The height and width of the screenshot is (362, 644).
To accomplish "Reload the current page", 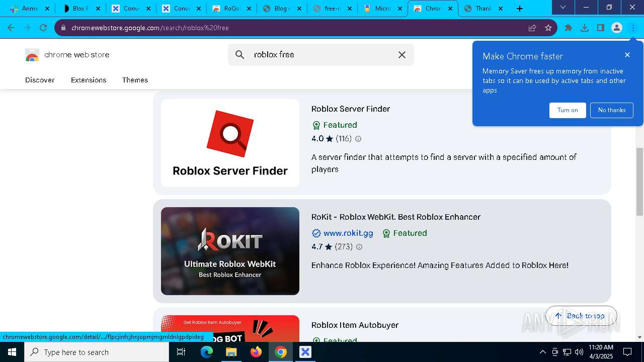I will 43,28.
